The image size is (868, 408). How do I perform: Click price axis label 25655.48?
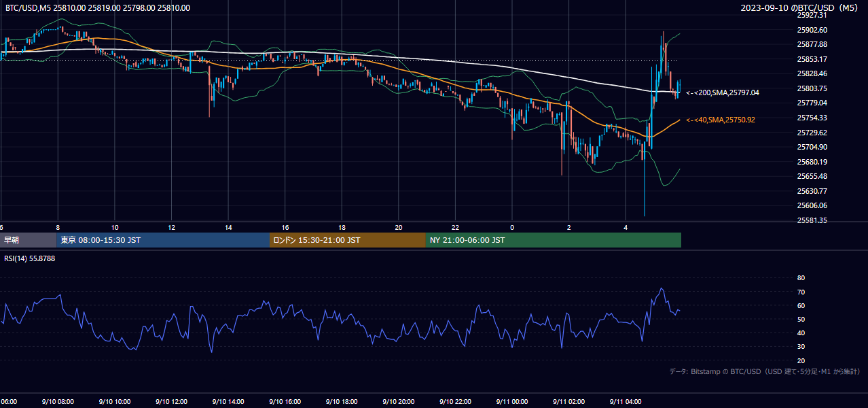[812, 176]
